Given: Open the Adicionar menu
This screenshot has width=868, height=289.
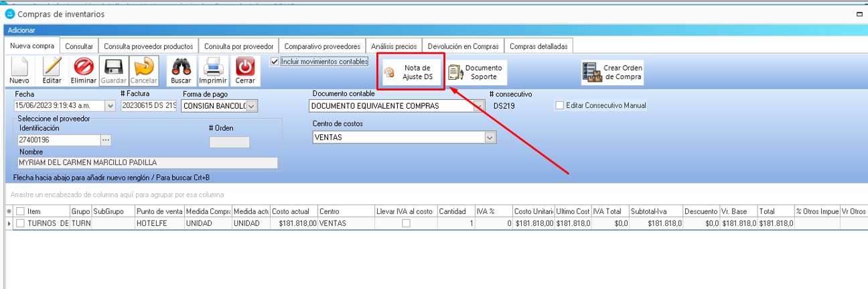Looking at the screenshot, I should (21, 30).
